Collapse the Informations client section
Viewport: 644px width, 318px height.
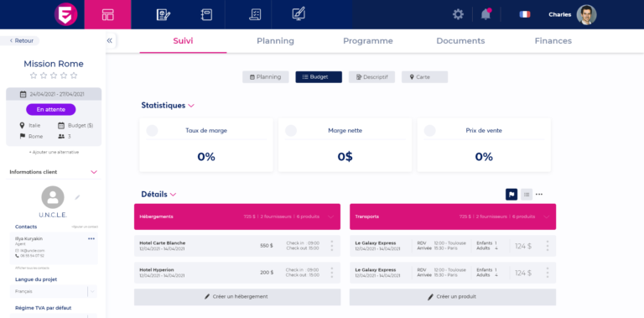tap(94, 172)
